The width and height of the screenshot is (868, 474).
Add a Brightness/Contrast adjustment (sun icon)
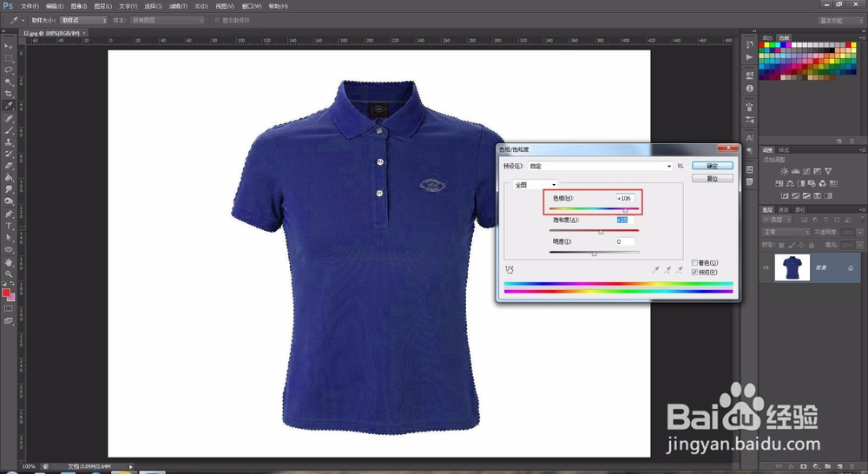point(784,171)
